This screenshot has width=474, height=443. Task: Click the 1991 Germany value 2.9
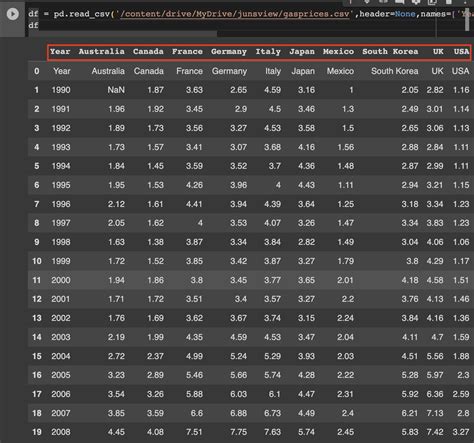point(240,109)
